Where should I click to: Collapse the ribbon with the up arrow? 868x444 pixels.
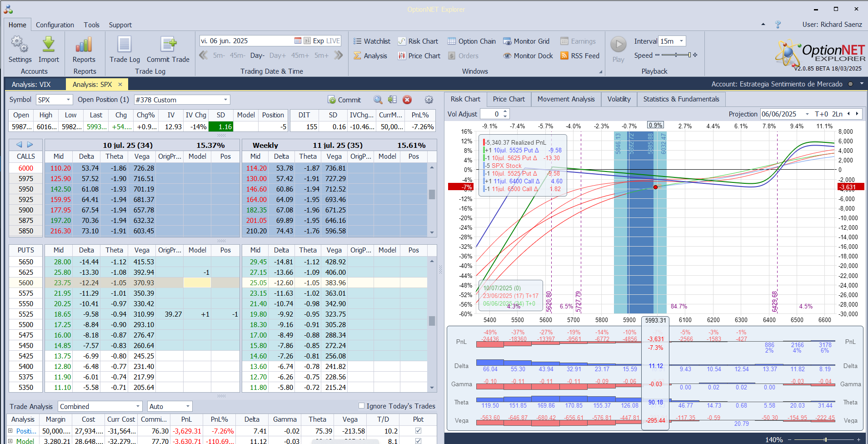(x=763, y=24)
